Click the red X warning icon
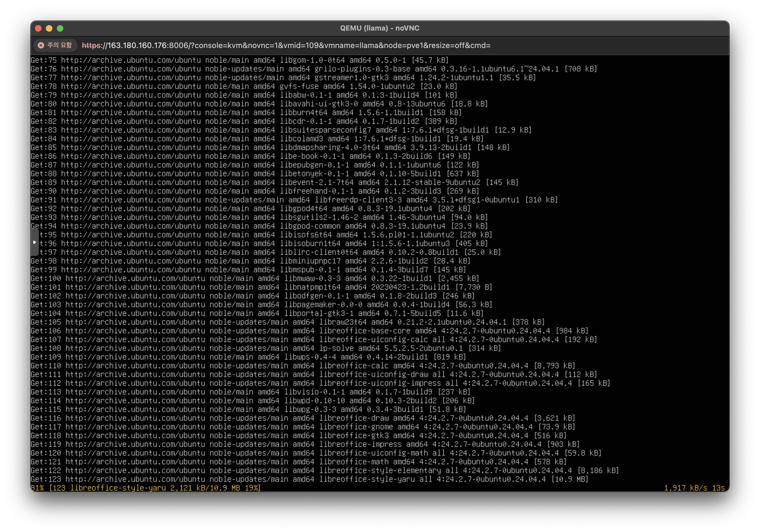Viewport: 760px width, 532px height. click(41, 45)
